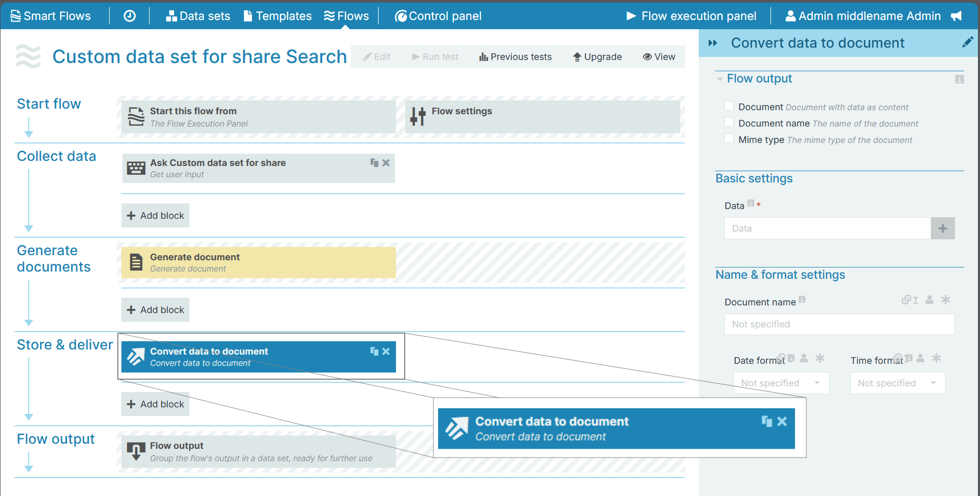980x496 pixels.
Task: Duplicate the Convert data to document block
Action: (374, 351)
